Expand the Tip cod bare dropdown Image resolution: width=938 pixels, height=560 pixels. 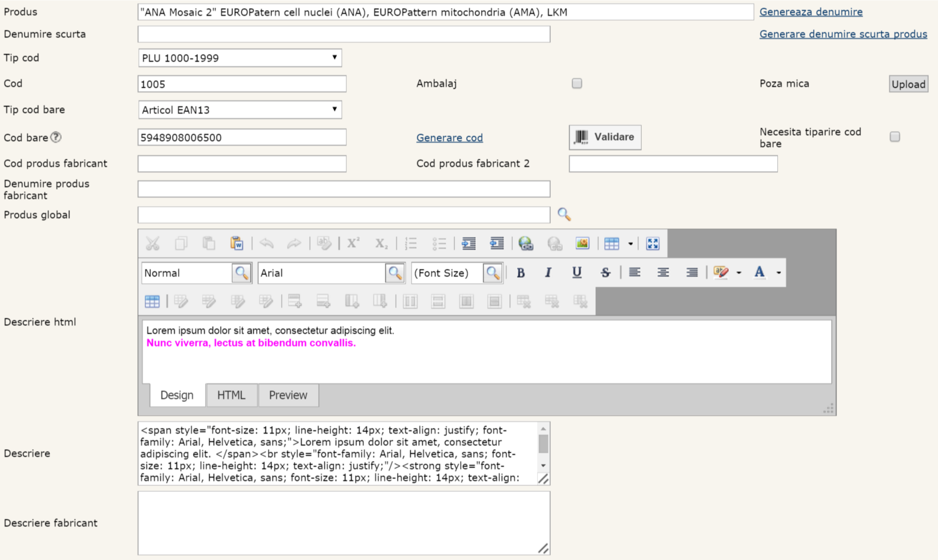240,110
